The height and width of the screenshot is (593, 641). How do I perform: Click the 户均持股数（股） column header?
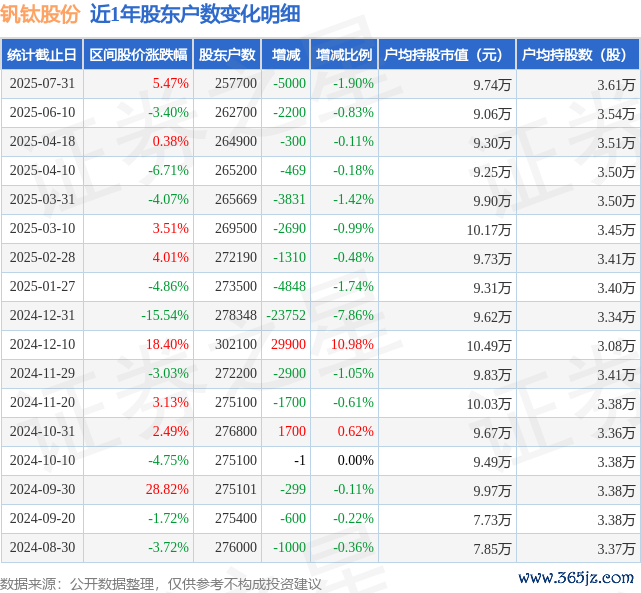tap(578, 54)
